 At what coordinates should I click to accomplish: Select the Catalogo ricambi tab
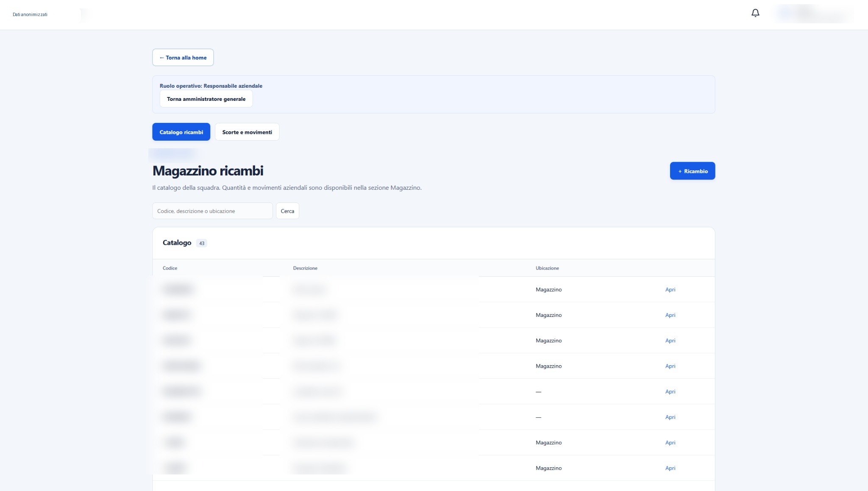tap(181, 132)
